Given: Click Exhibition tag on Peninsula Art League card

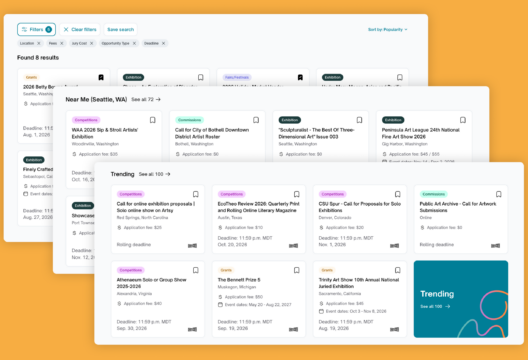Looking at the screenshot, I should [393, 120].
